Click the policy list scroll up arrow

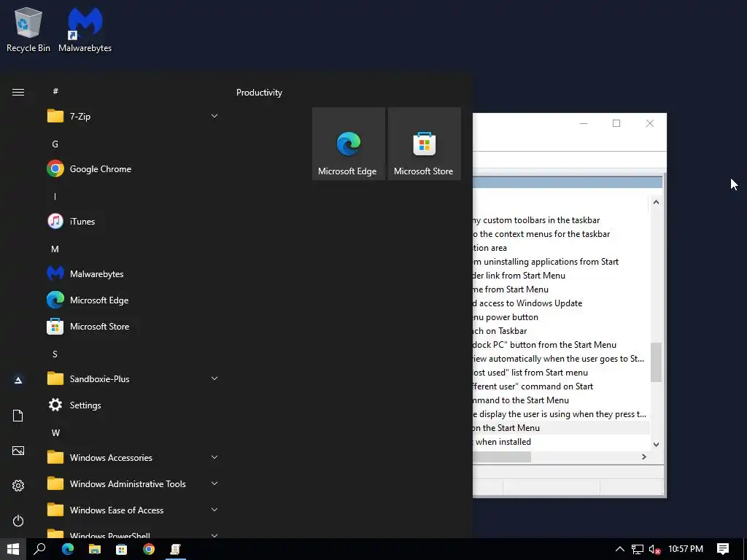[656, 202]
